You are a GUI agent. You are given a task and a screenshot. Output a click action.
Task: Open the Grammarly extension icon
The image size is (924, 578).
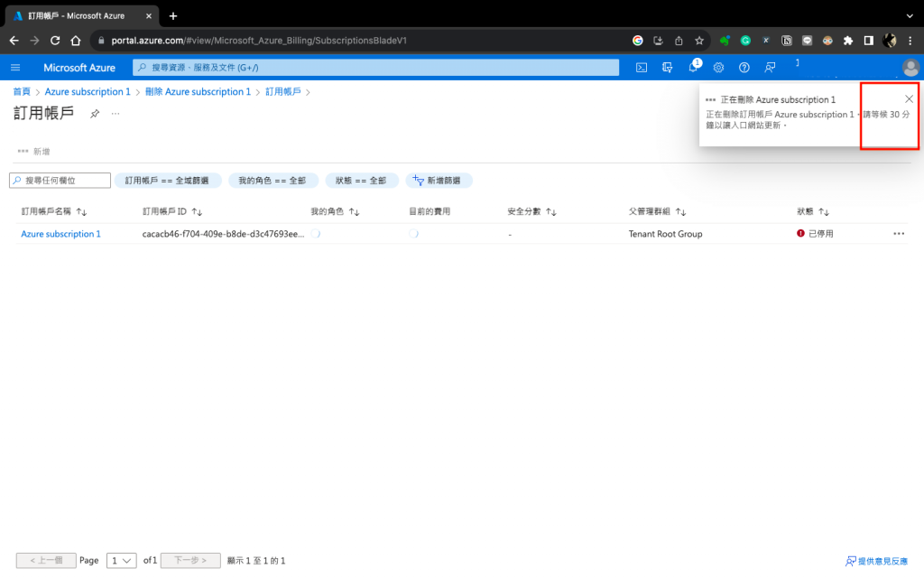(745, 40)
